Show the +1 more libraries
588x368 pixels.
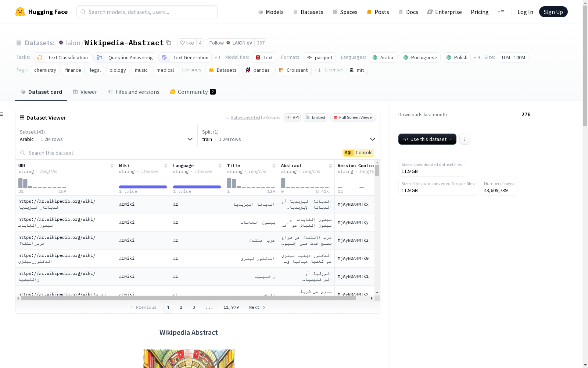point(318,70)
